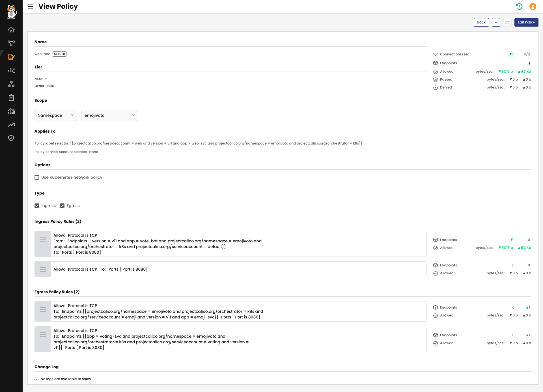Click the STAGED badge
Viewport: 543px width, 392px height.
pos(60,54)
